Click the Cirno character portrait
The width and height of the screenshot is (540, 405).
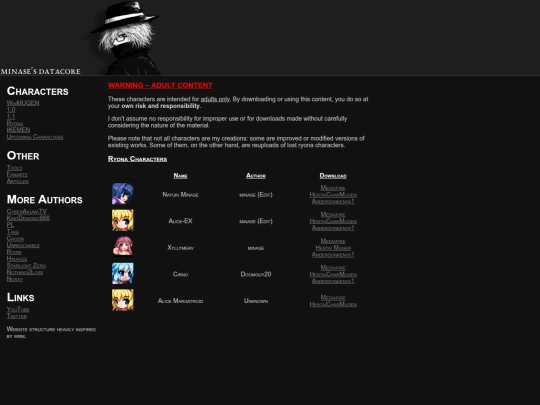point(123,273)
